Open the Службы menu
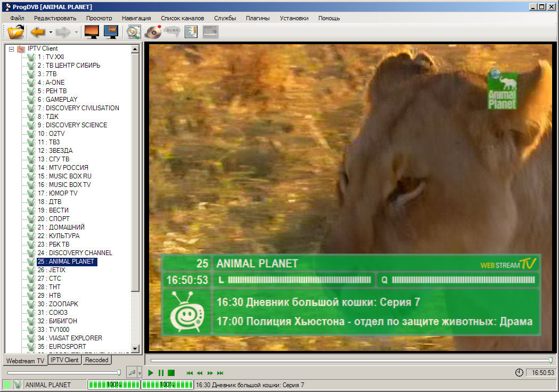This screenshot has width=559, height=392. tap(225, 18)
